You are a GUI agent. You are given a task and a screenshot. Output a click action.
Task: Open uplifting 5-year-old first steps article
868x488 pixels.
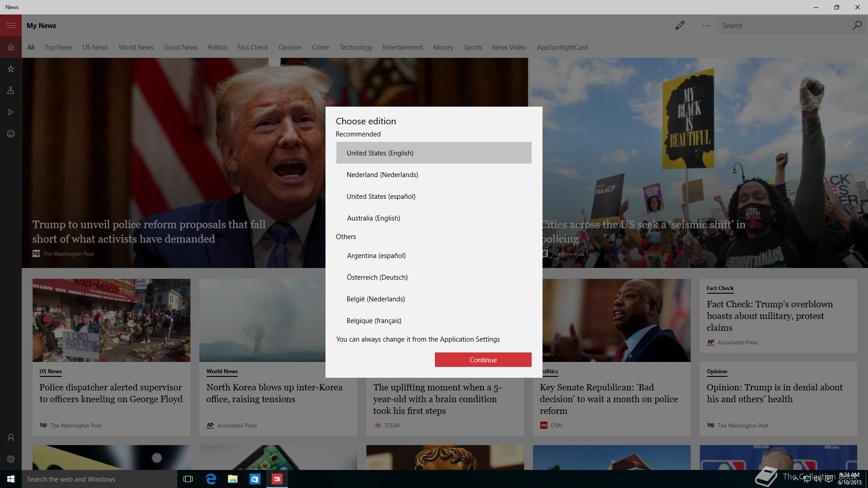(437, 399)
